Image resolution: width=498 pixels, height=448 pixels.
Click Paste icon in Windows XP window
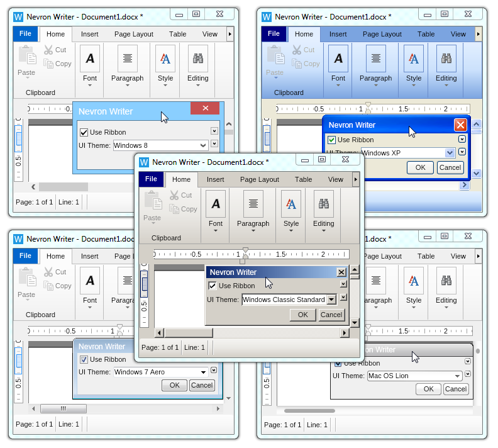point(275,55)
